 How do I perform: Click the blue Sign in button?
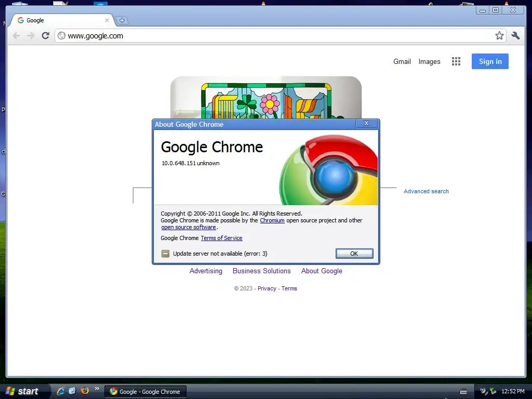490,61
